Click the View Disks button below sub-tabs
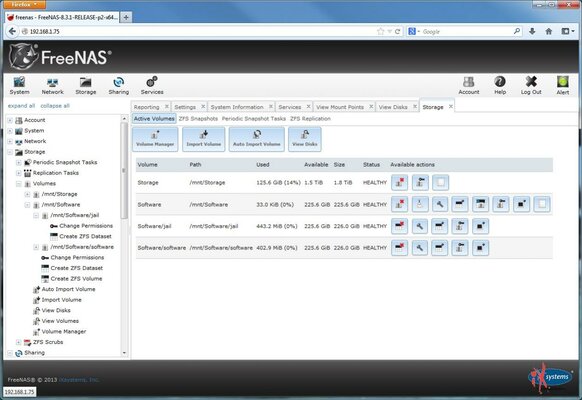The height and width of the screenshot is (400, 582). [305, 139]
